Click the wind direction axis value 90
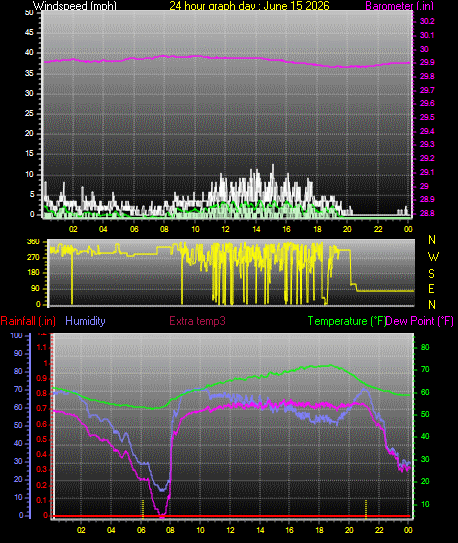This screenshot has height=543, width=458. pyautogui.click(x=35, y=288)
